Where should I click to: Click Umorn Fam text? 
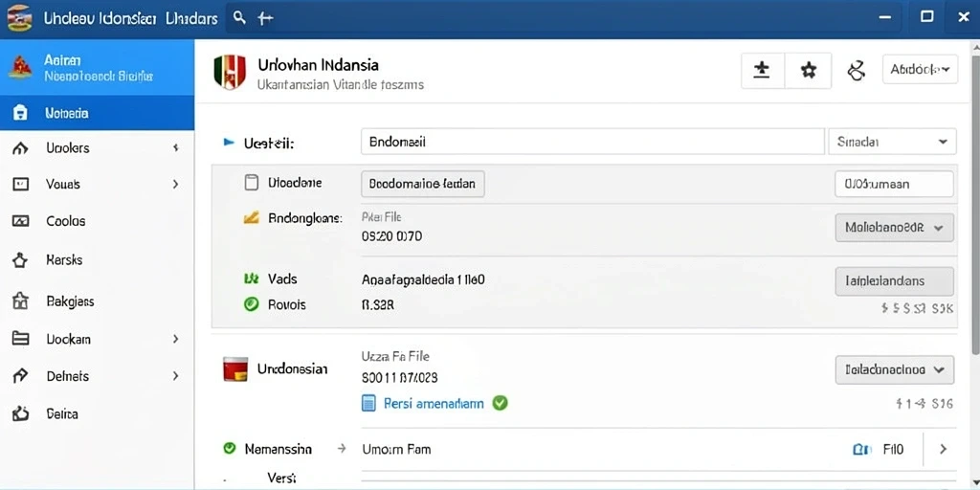pos(396,449)
